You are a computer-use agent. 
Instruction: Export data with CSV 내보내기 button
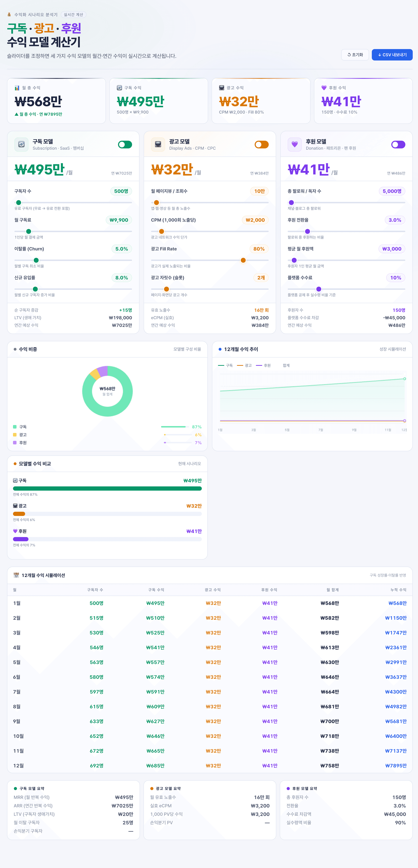click(392, 55)
